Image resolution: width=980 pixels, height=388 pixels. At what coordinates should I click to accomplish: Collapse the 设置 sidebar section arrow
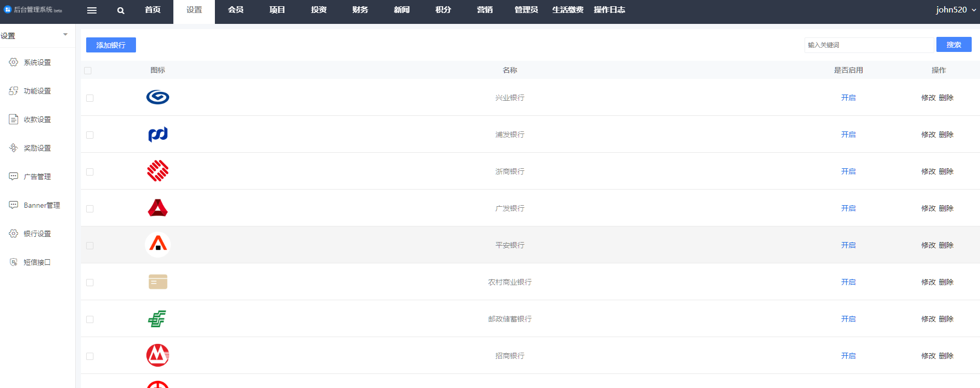click(65, 35)
